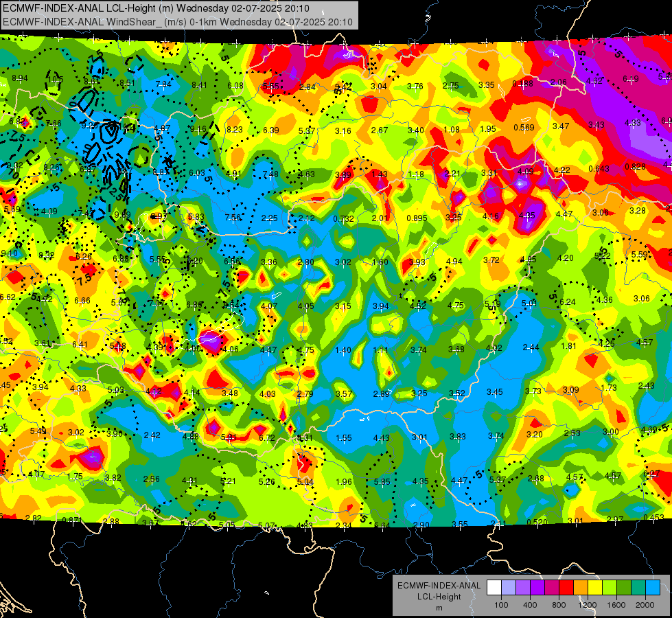Click the legend tick label 100
The width and height of the screenshot is (672, 618).
pos(501,605)
